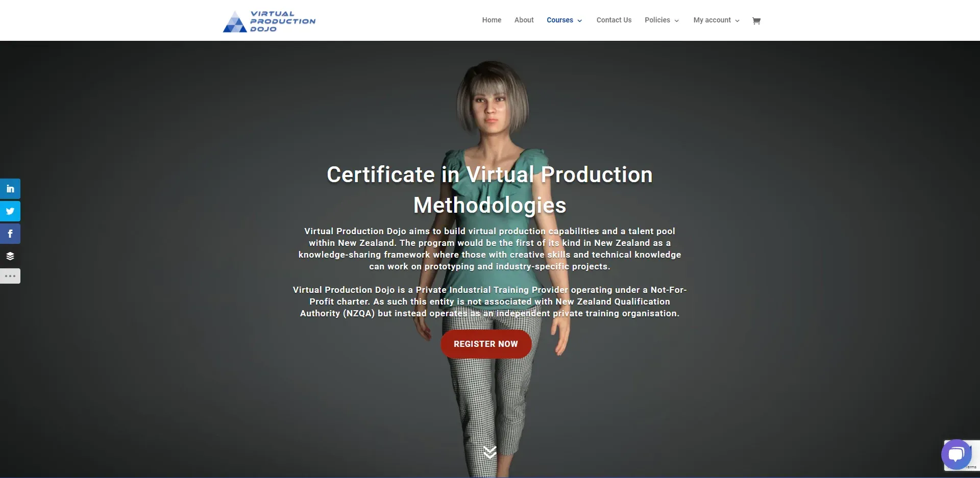Open the chat widget
The height and width of the screenshot is (478, 980).
[957, 454]
